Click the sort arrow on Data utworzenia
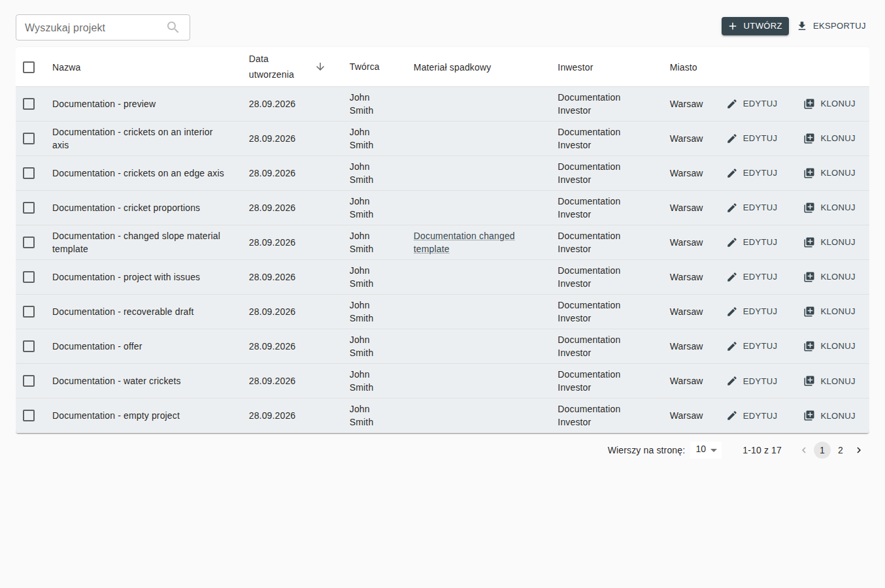The image size is (885, 588). pyautogui.click(x=320, y=67)
